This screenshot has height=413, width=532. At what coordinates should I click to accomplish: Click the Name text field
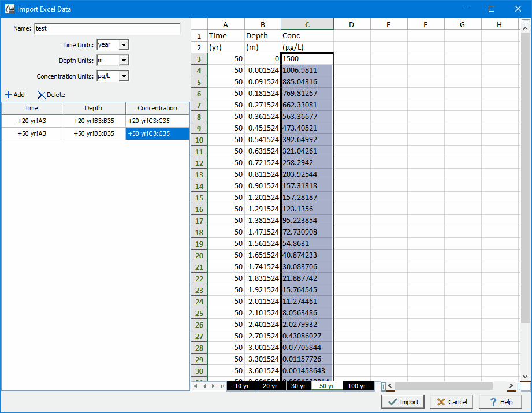107,28
